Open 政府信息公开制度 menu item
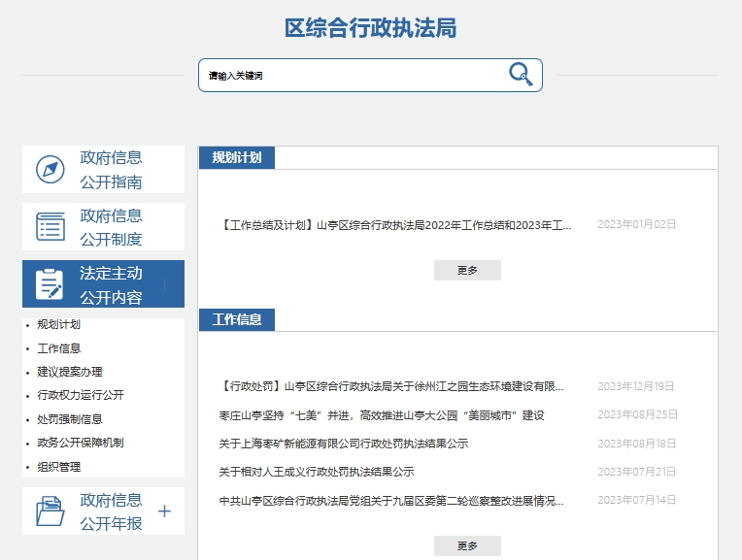Image resolution: width=742 pixels, height=560 pixels. point(103,226)
